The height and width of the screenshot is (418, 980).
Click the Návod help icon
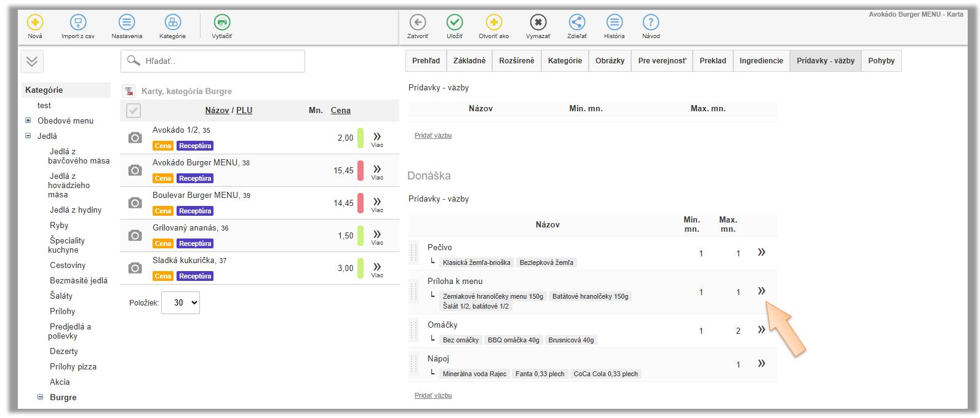tap(650, 23)
